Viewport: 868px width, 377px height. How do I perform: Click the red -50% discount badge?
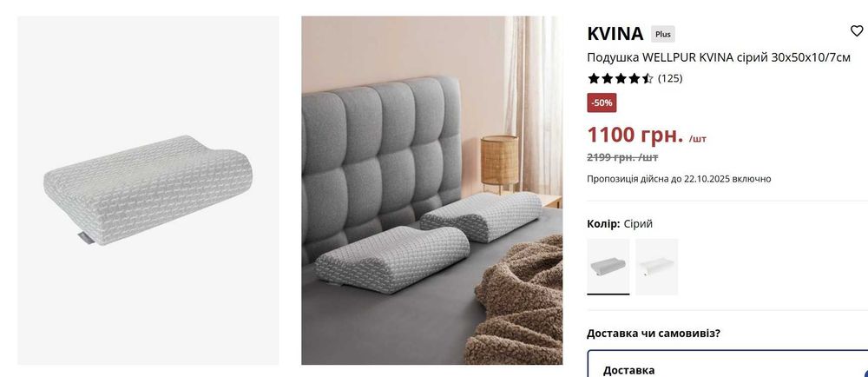(602, 103)
